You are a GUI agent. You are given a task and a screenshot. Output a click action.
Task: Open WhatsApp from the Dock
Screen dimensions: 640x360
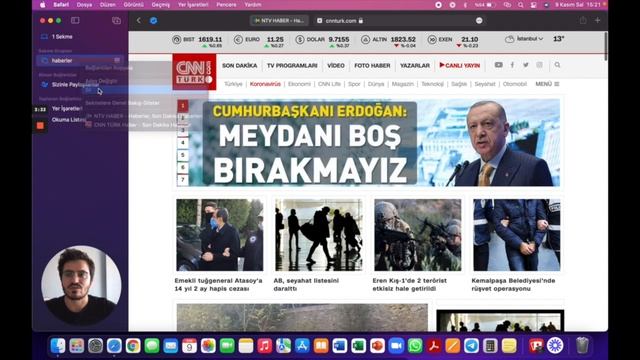pyautogui.click(x=415, y=346)
